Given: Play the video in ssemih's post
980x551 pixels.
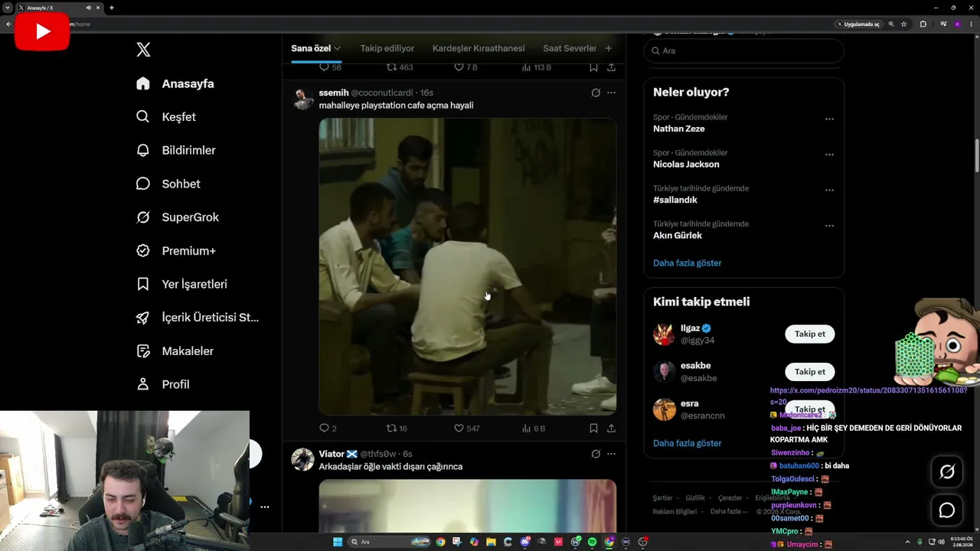Looking at the screenshot, I should tap(468, 266).
